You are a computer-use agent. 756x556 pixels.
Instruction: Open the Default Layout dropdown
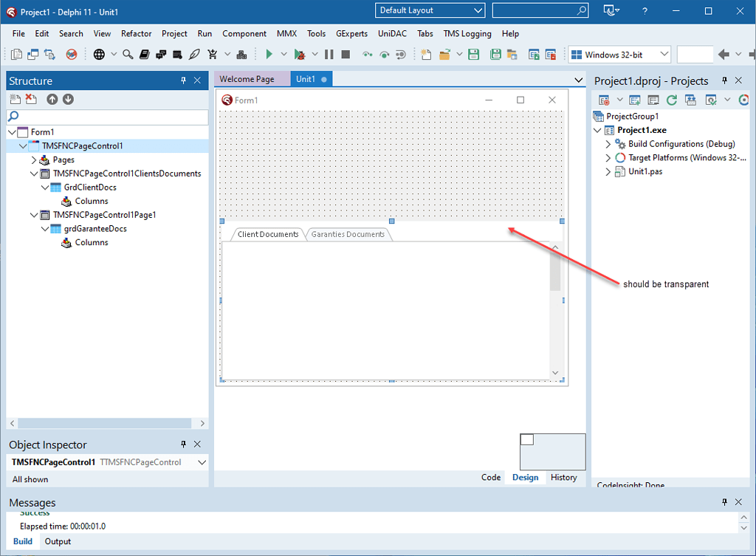click(x=430, y=10)
